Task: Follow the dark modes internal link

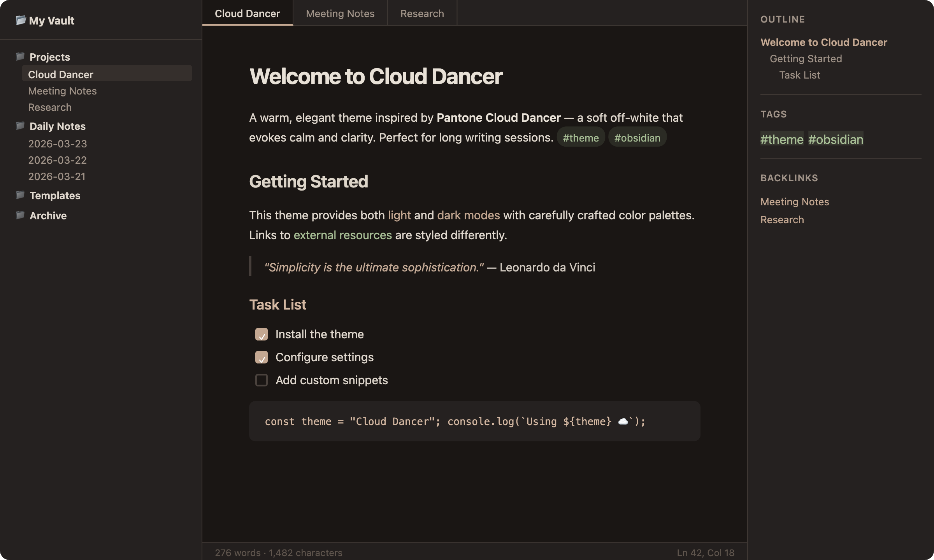Action: (469, 215)
